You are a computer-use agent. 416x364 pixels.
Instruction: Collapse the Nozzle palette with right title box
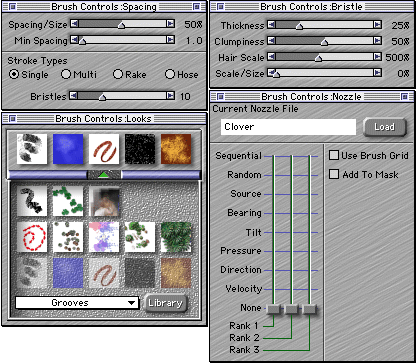click(405, 97)
